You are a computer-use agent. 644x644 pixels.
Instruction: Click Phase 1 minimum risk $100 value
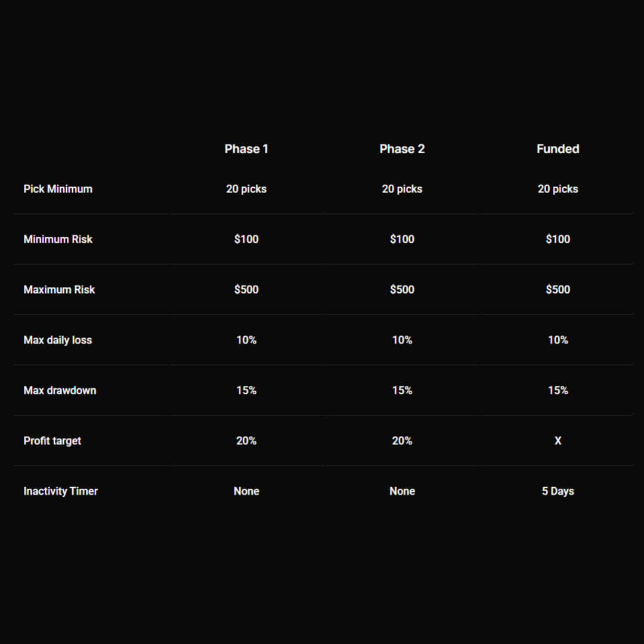(246, 239)
